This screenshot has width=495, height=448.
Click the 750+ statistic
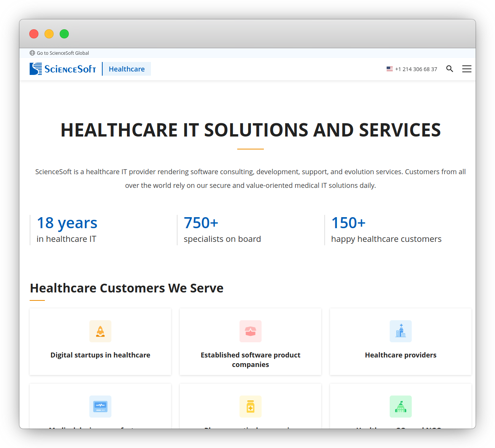coord(201,223)
